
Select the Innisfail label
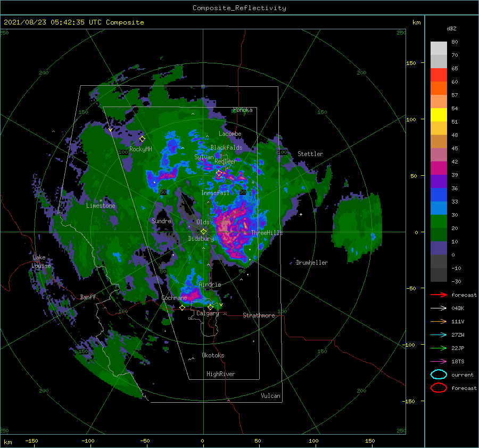[x=215, y=193]
